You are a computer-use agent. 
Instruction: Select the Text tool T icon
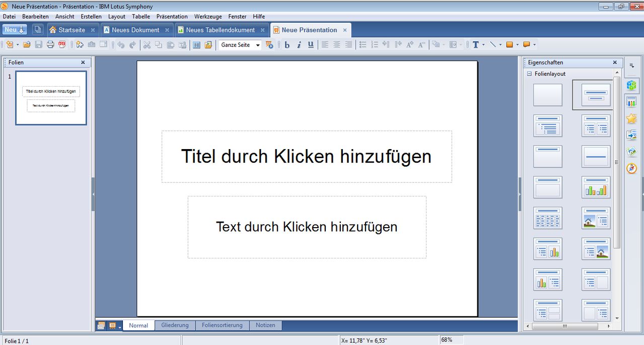click(x=475, y=45)
